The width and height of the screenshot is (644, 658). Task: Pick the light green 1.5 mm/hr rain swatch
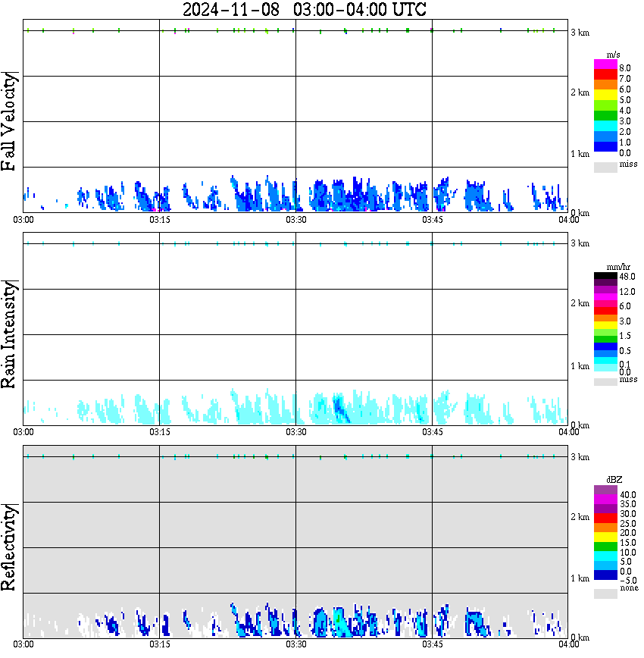(605, 332)
